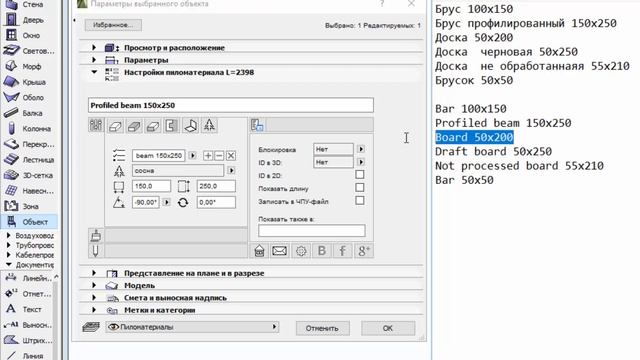Viewport: 640px width, 360px height.
Task: Enable the 'Записать в ЧПУ-файл' checkbox
Action: (360, 201)
